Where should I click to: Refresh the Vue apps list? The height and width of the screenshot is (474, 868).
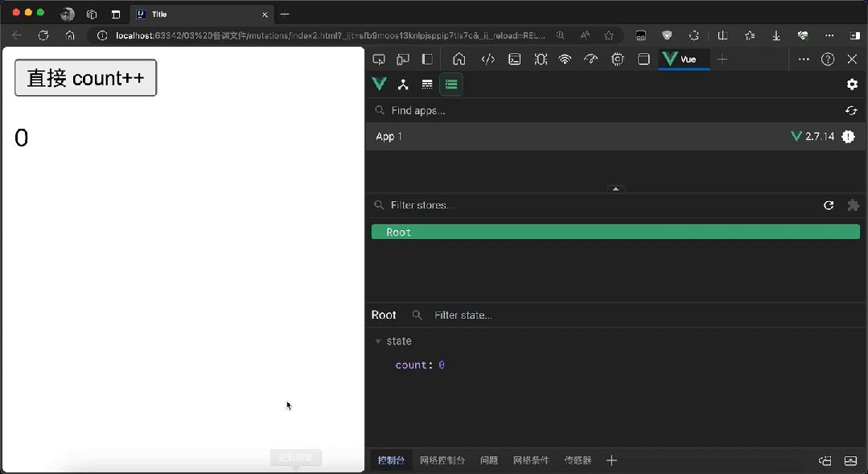point(851,111)
